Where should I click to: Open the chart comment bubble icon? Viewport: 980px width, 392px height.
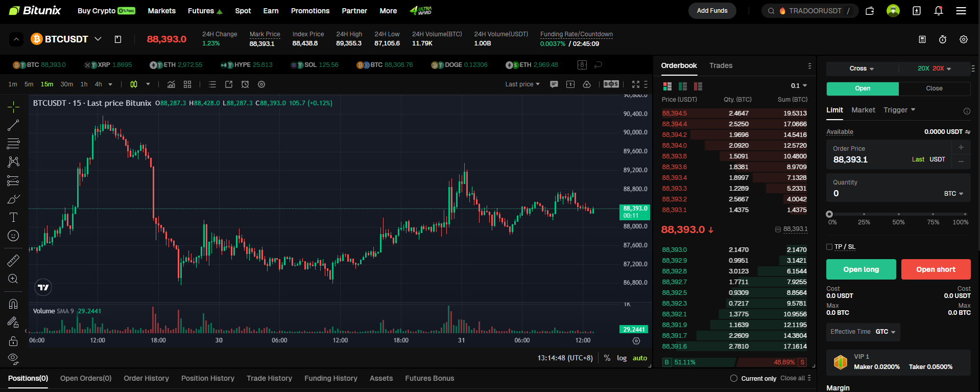pos(554,84)
